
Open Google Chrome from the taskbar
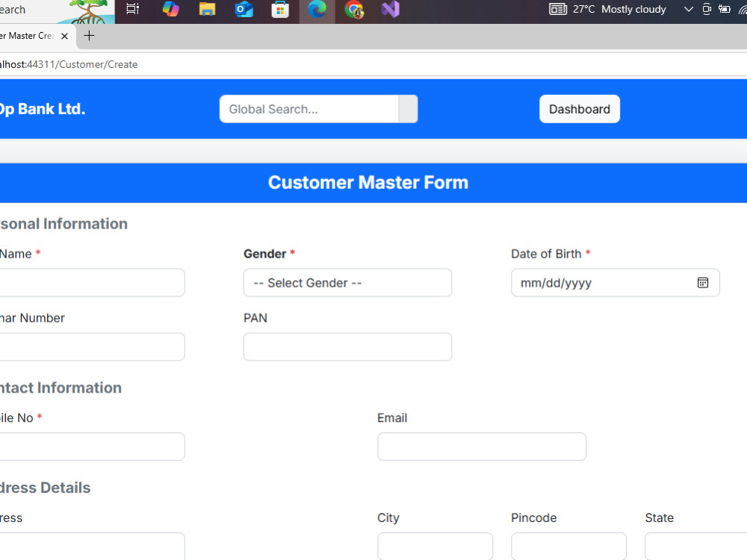[x=354, y=9]
